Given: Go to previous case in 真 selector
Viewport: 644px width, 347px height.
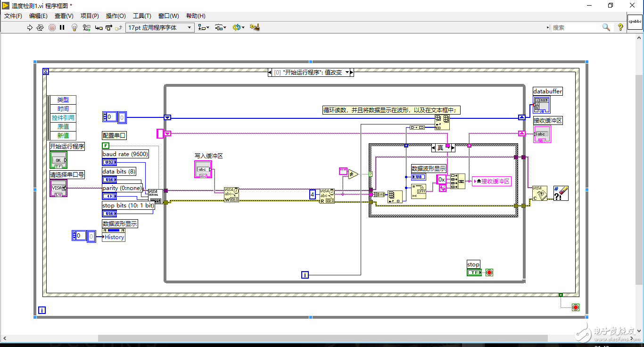Looking at the screenshot, I should pos(434,148).
